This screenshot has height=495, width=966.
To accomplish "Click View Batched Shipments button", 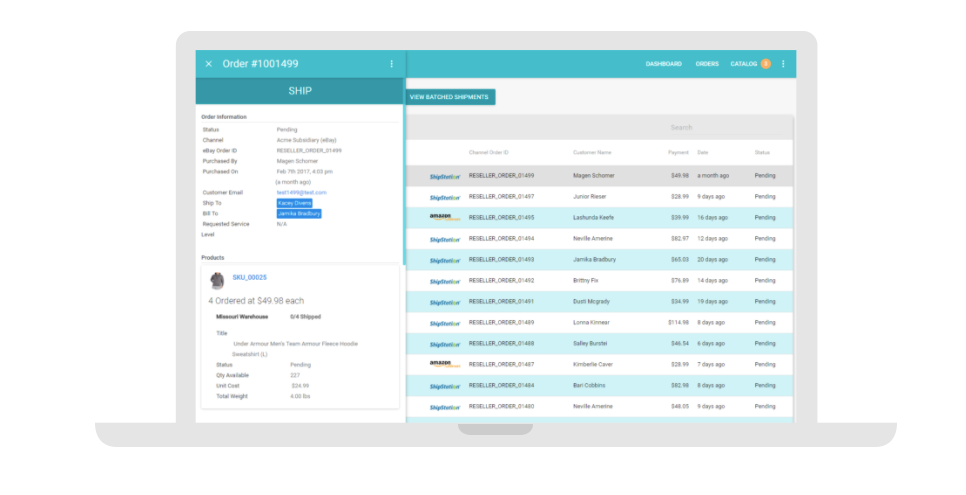I will click(449, 97).
